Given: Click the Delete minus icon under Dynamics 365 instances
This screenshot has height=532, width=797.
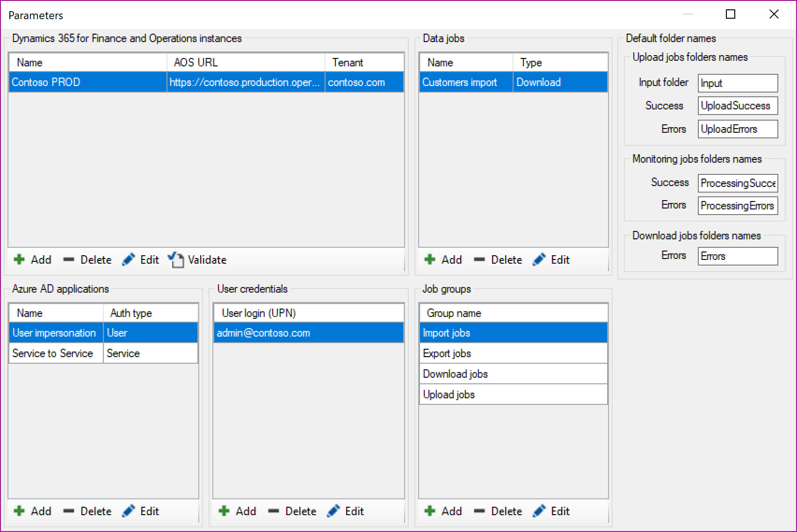Looking at the screenshot, I should pos(69,259).
